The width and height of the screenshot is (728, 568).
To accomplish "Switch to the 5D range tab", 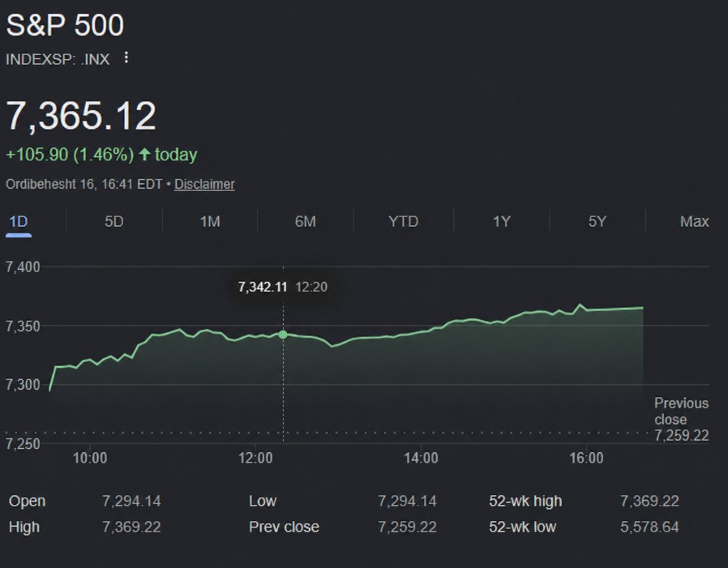I will pos(113,221).
